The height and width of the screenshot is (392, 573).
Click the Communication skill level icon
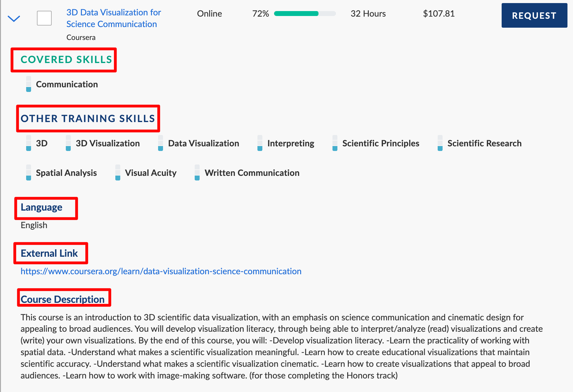pyautogui.click(x=29, y=84)
